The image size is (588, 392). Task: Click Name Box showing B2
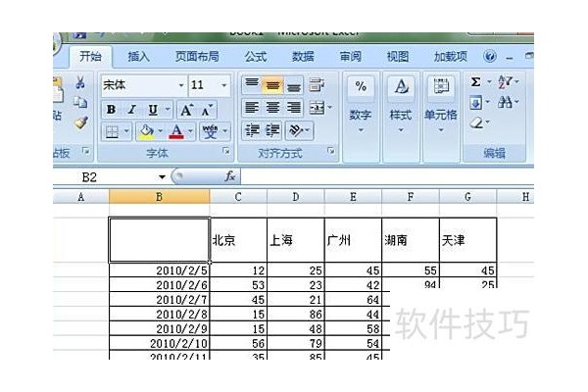pyautogui.click(x=105, y=176)
